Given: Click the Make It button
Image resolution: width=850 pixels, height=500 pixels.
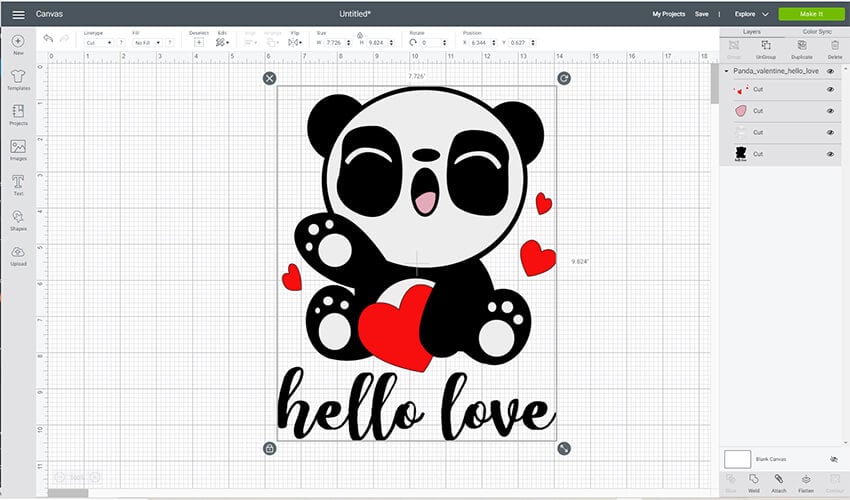Looking at the screenshot, I should coord(811,14).
